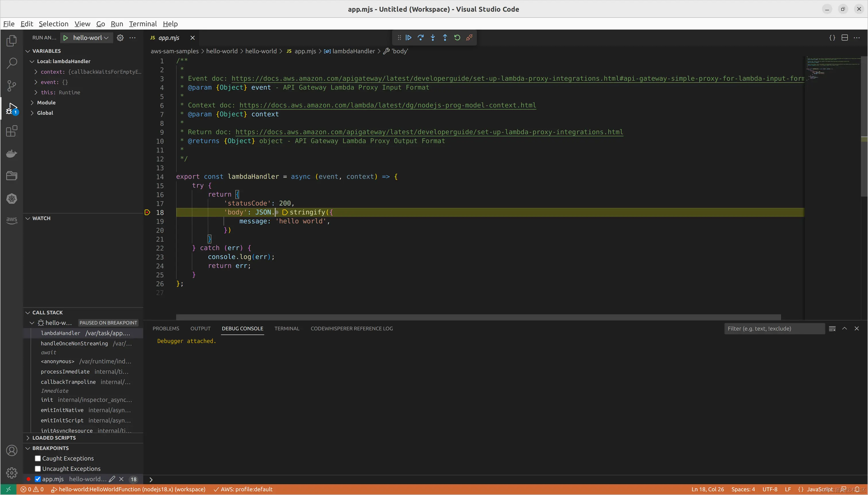The image size is (868, 495).
Task: Click the Step Over debug icon
Action: pos(421,38)
